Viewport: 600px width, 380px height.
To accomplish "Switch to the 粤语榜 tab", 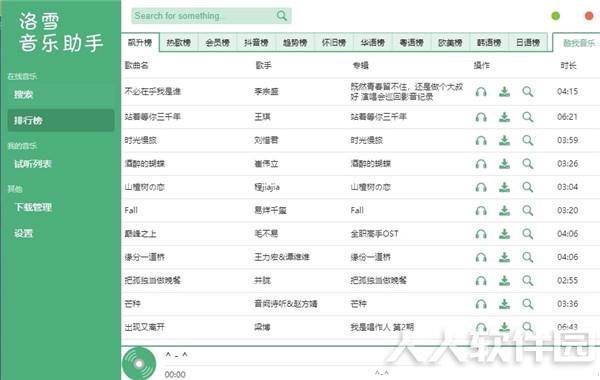I will point(412,42).
